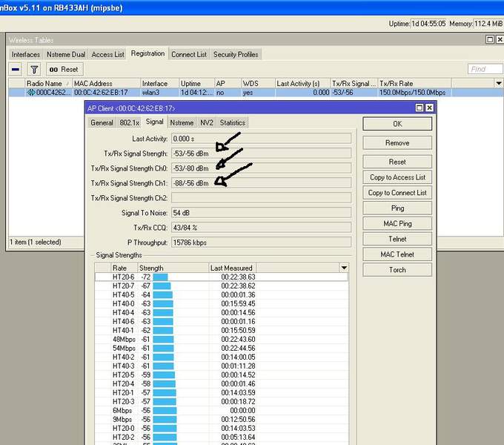Click the P Throughput field
The height and width of the screenshot is (445, 504).
coord(261,242)
